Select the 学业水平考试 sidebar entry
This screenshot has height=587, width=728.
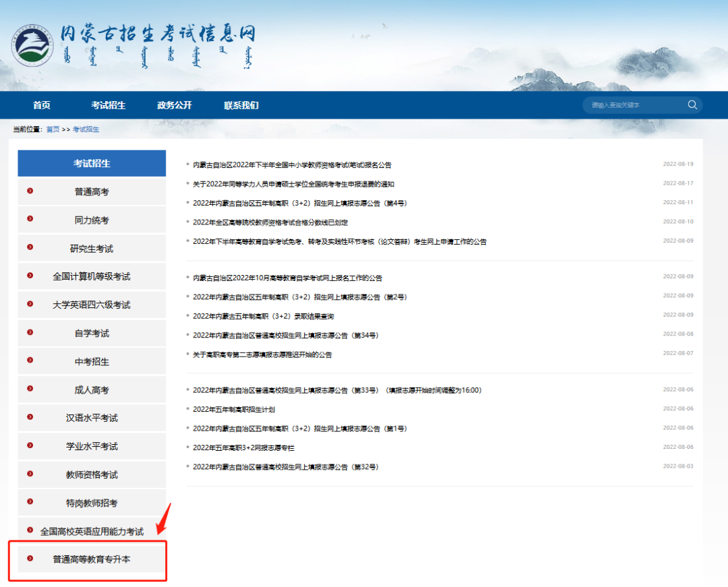point(91,446)
